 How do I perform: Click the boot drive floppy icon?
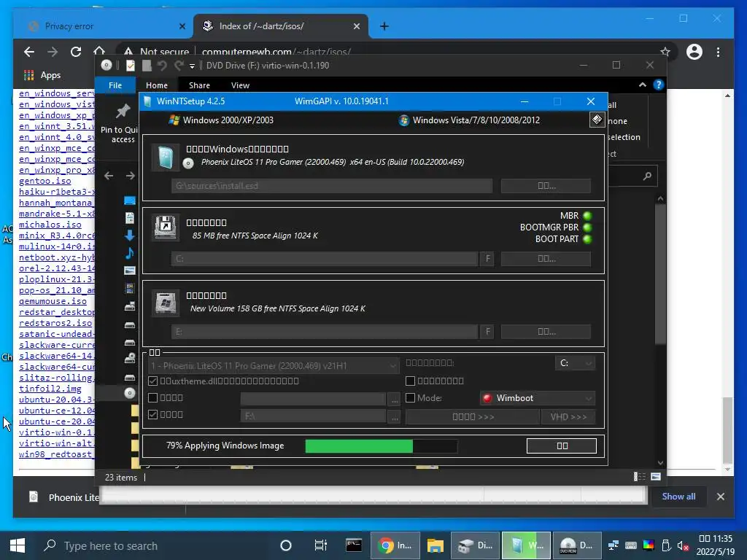[x=166, y=227]
